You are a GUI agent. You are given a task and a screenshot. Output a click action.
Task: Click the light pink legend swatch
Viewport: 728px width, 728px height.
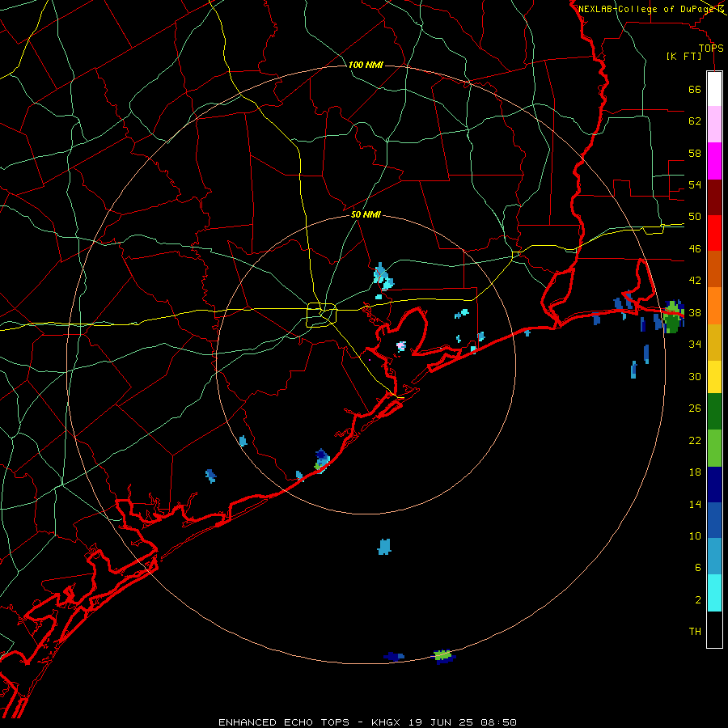714,125
